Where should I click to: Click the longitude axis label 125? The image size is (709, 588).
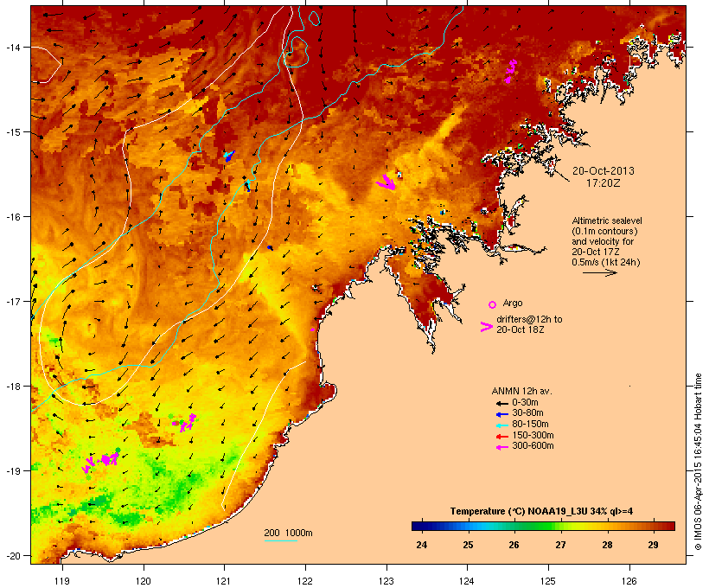click(x=548, y=581)
